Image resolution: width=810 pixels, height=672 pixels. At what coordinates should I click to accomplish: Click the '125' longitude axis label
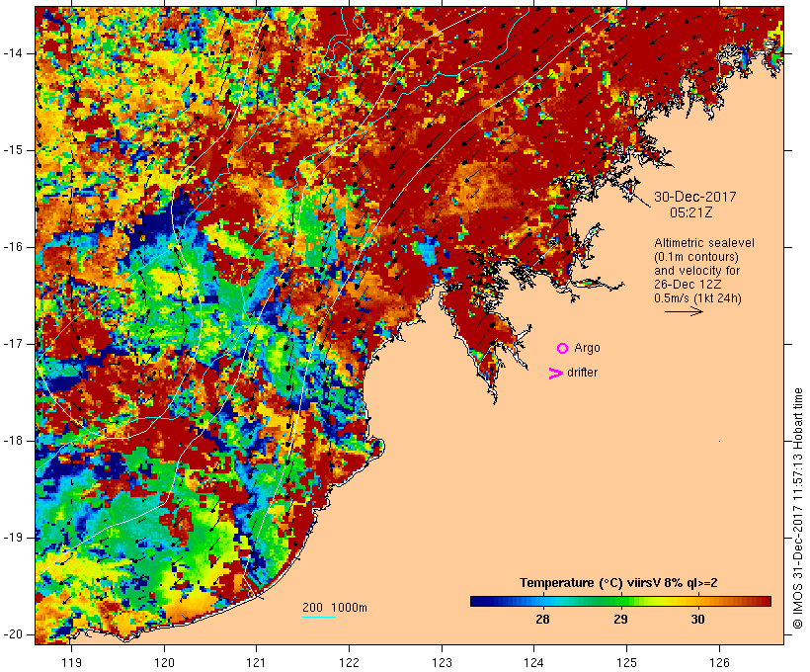[x=626, y=662]
